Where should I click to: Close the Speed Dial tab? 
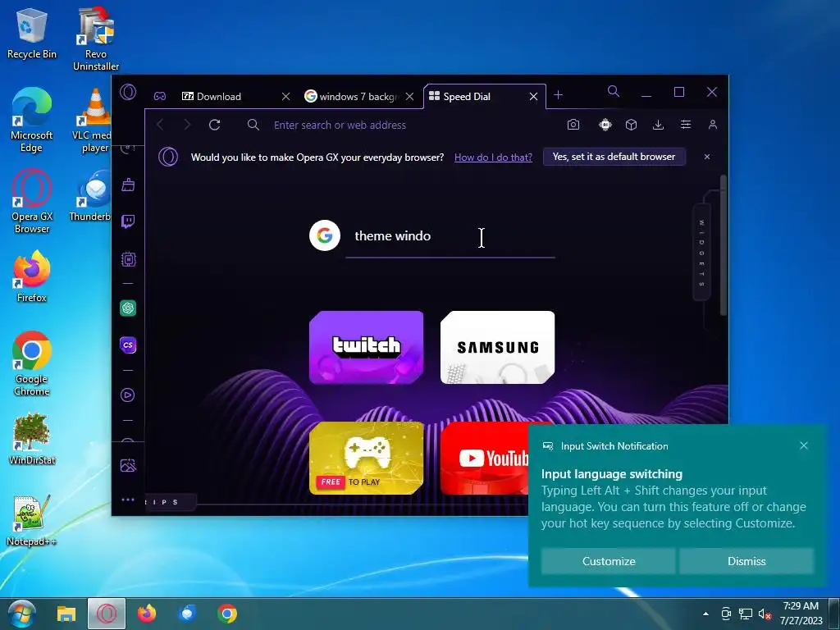tap(533, 97)
